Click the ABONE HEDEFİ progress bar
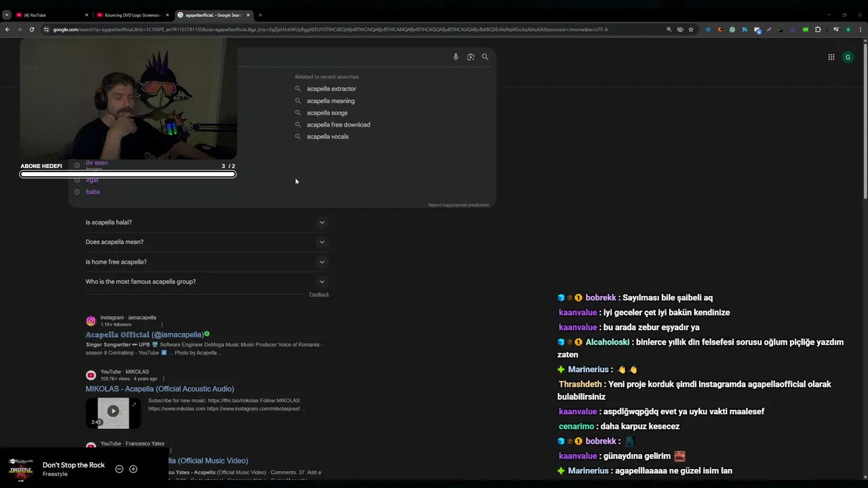 [x=127, y=174]
